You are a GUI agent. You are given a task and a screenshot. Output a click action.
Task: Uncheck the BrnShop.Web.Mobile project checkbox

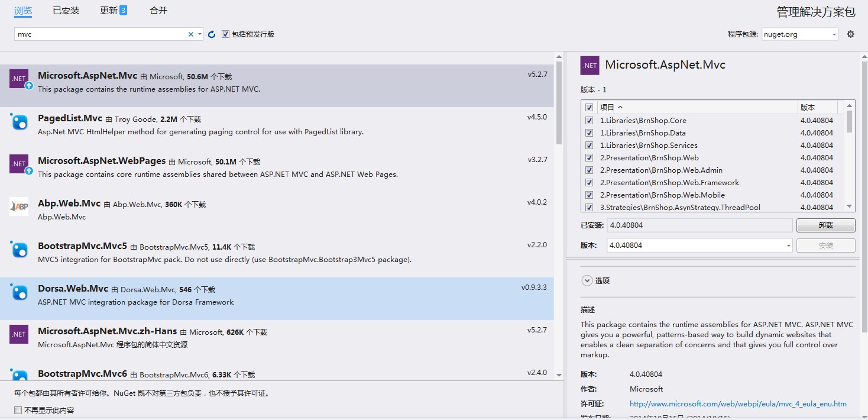(x=589, y=195)
